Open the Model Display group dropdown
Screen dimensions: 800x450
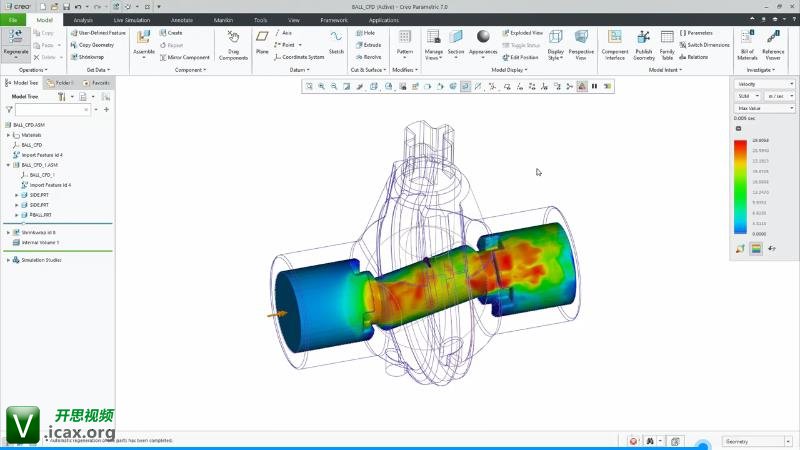[509, 70]
